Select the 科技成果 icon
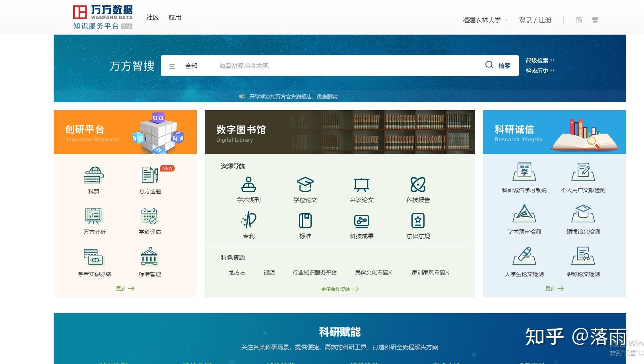Image resolution: width=644 pixels, height=364 pixels. 362,220
